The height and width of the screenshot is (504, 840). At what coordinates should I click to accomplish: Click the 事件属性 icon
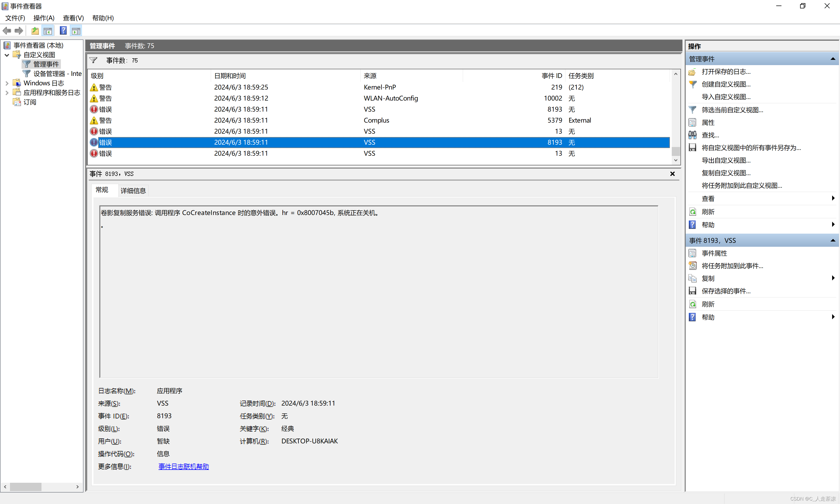(692, 253)
